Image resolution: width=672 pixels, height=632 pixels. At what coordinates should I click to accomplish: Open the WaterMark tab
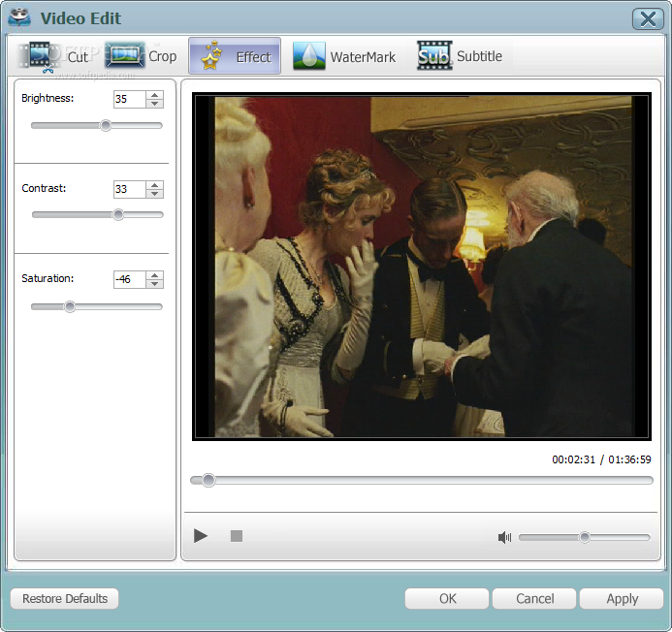pyautogui.click(x=344, y=56)
